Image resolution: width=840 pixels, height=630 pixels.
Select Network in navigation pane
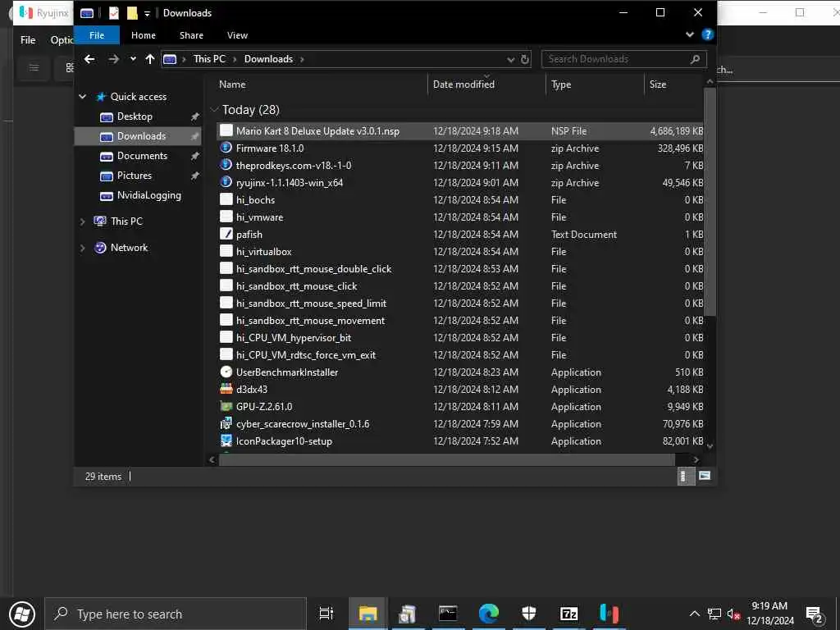[x=129, y=248]
